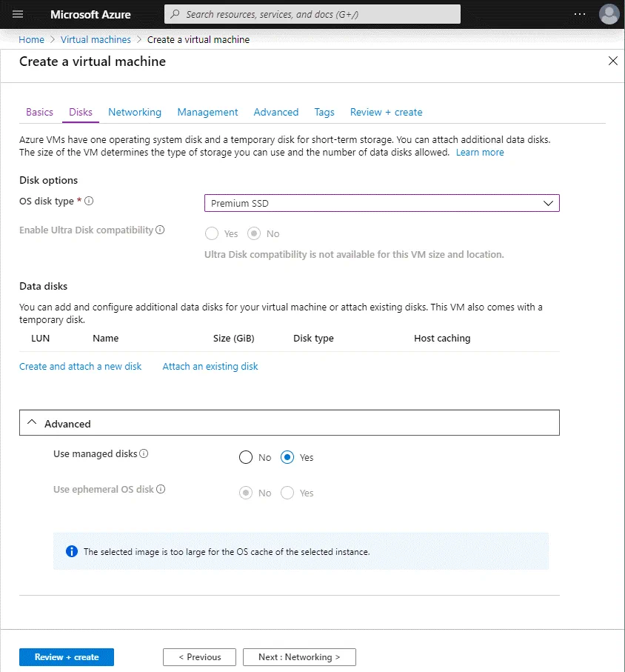This screenshot has height=672, width=625.
Task: Open the hamburger portal menu
Action: (x=19, y=14)
